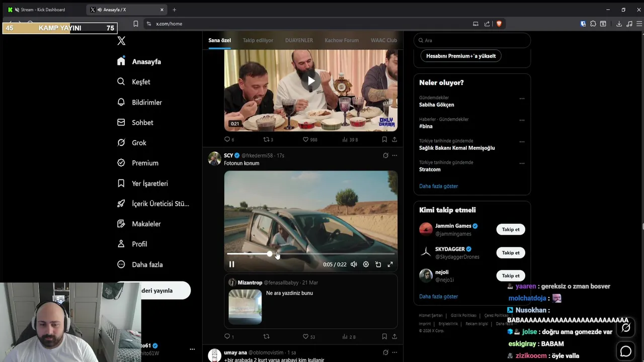Screen dimensions: 644x362
Task: Expand car video to fullscreen
Action: pyautogui.click(x=390, y=264)
